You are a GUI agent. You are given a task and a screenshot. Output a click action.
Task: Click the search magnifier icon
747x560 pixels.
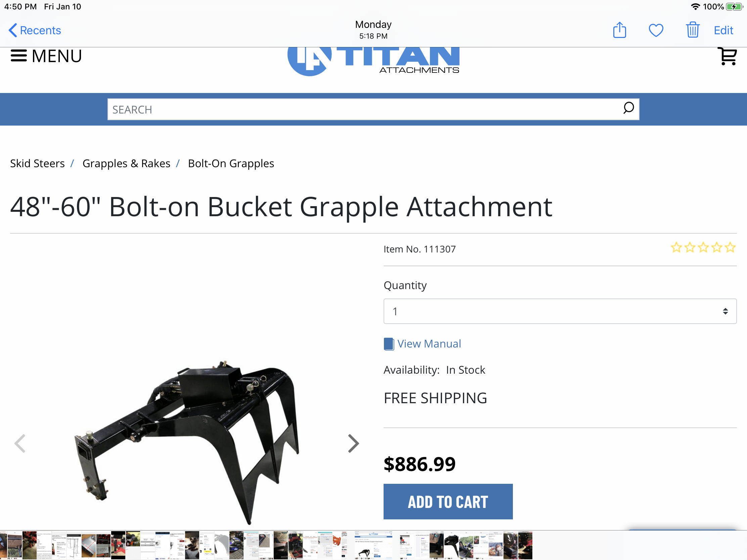pos(628,108)
